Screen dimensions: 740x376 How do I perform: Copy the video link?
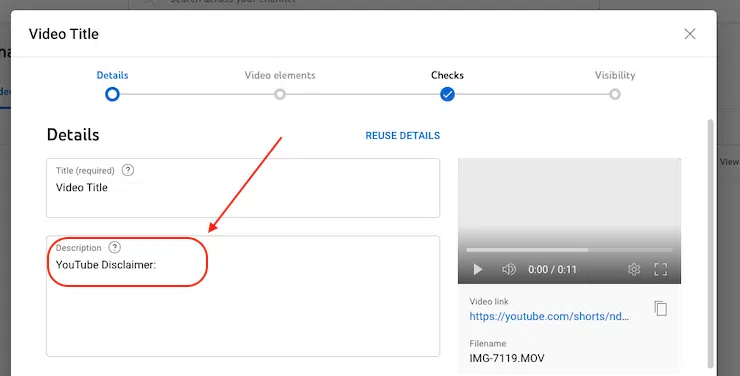tap(661, 308)
